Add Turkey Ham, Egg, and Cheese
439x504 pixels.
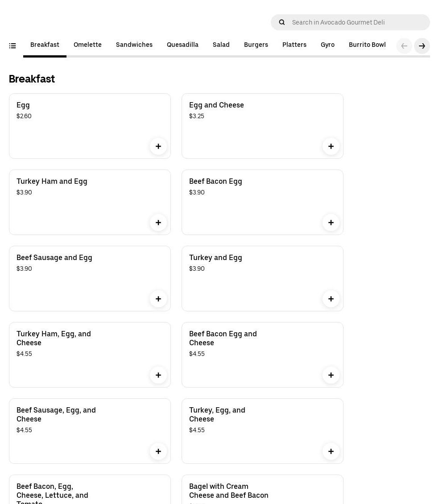[158, 375]
